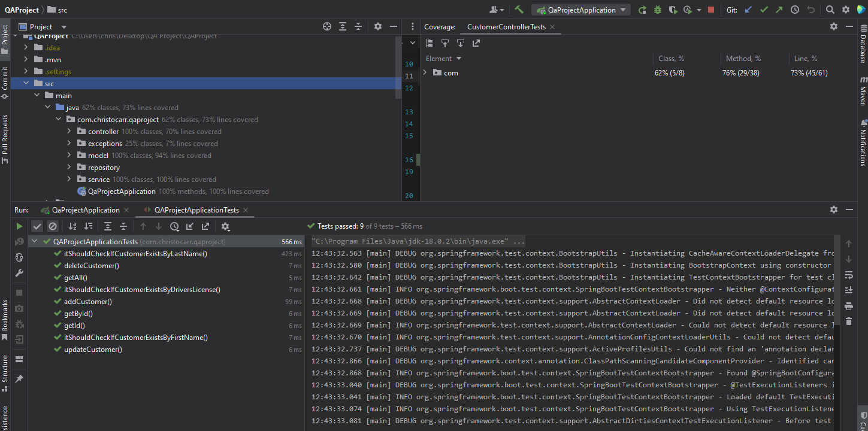
Task: Click Import Tests from file icon
Action: (190, 226)
